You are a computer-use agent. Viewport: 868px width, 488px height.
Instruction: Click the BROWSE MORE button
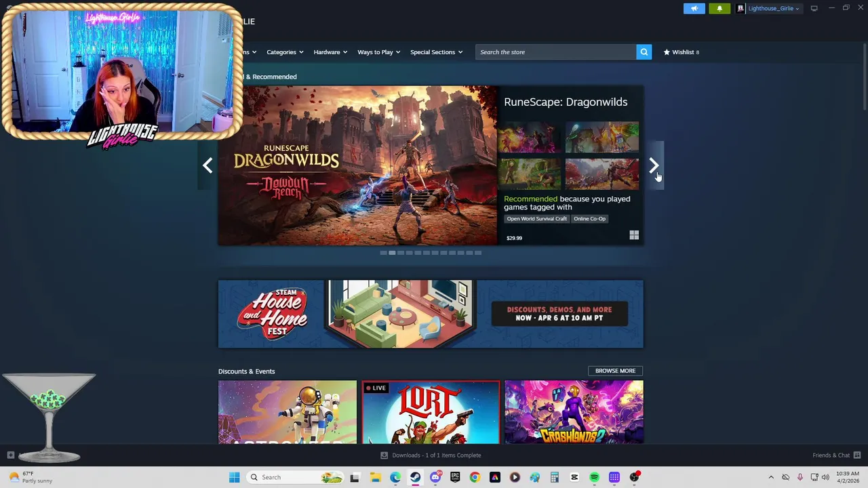(x=615, y=371)
